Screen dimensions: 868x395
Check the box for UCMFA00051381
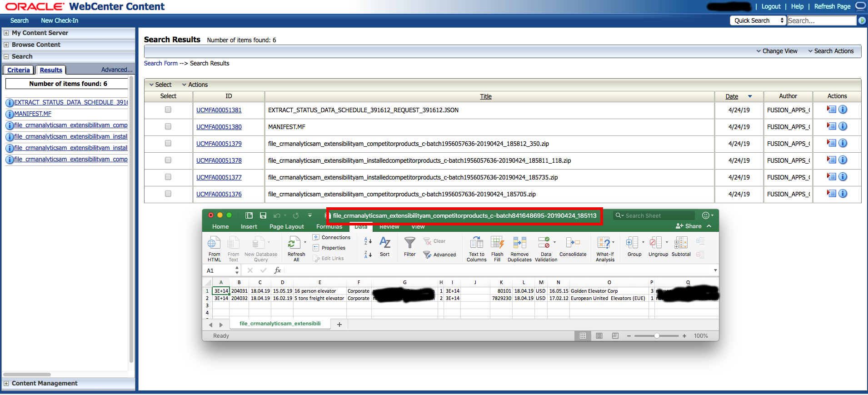168,110
